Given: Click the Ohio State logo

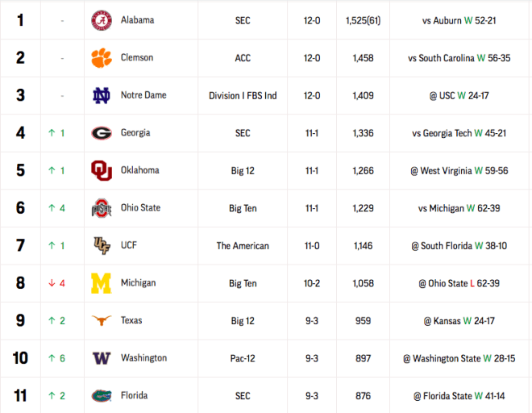Looking at the screenshot, I should [x=102, y=208].
